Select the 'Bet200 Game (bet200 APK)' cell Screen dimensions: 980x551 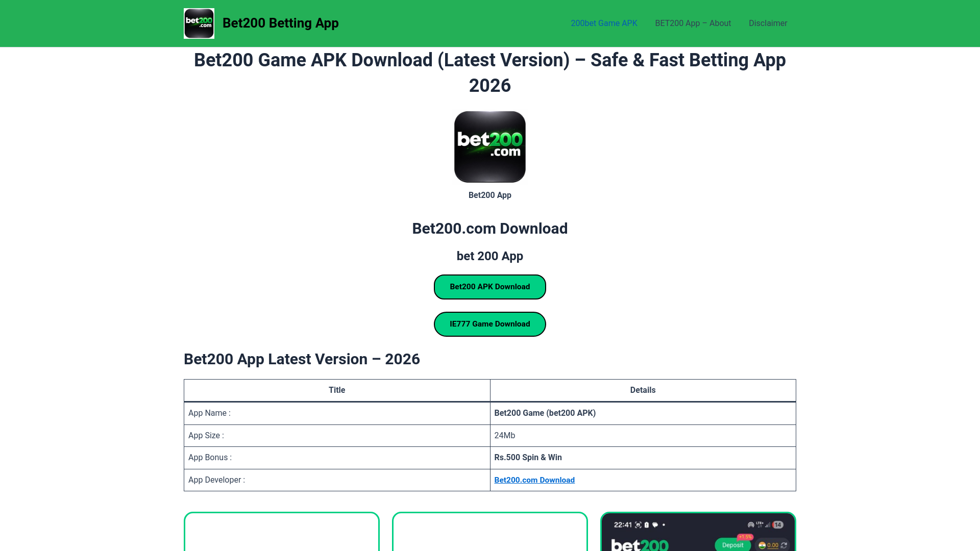643,413
